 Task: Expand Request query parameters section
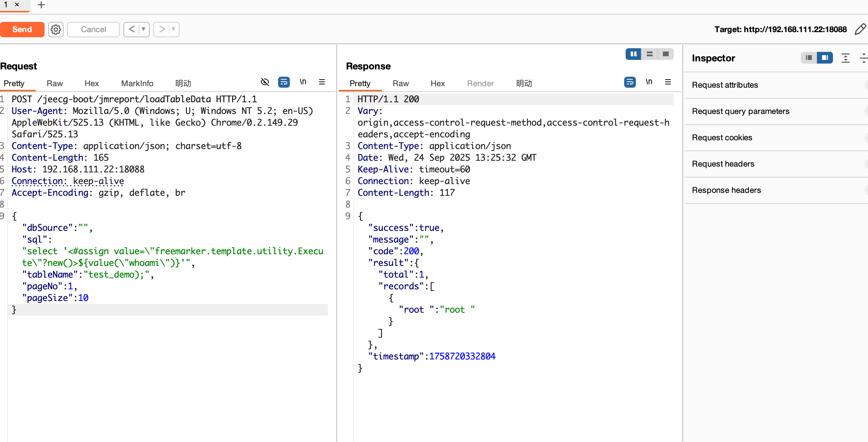click(x=741, y=111)
